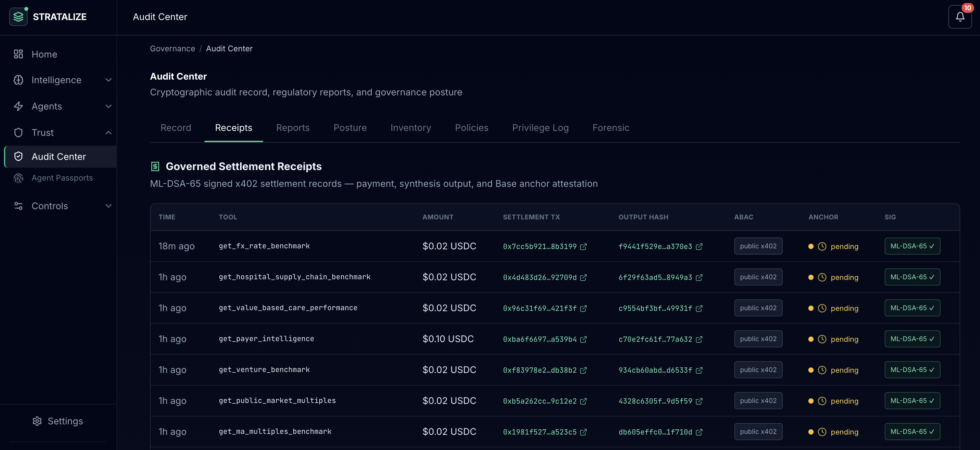Viewport: 980px width, 450px height.
Task: Open external link for tx 0xf83978e2…db38b2
Action: point(583,370)
